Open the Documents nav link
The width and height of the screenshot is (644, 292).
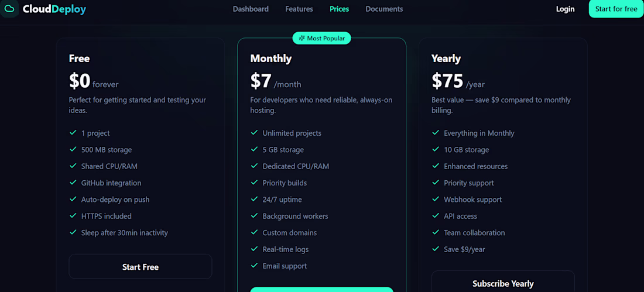pyautogui.click(x=384, y=9)
